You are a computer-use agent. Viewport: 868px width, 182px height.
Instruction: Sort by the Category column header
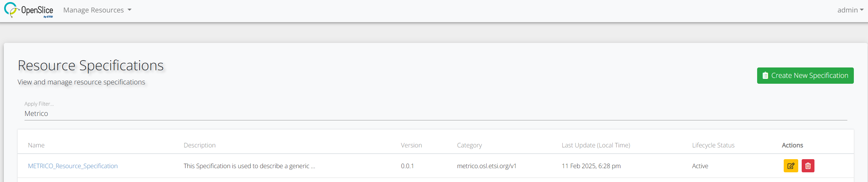[469, 145]
